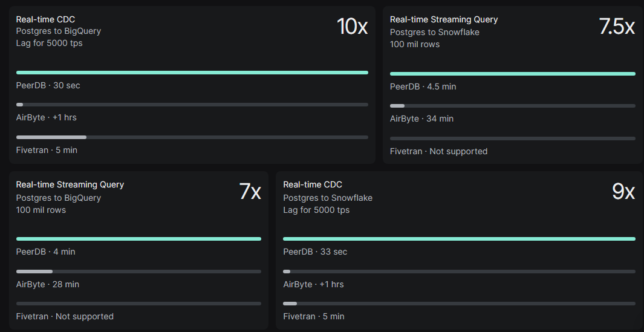Click Fivetran Not supported label in BigQuery streaming card
Screen dimensions: 644x332
click(65, 316)
